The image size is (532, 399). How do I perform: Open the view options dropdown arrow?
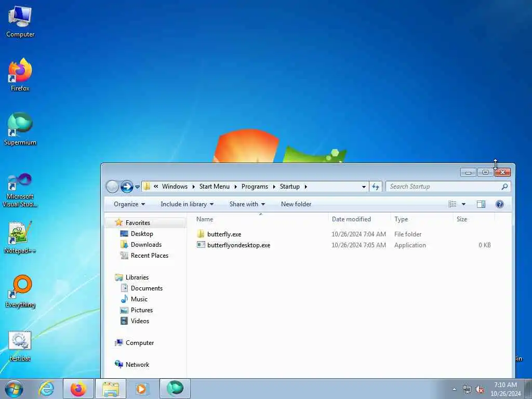(x=463, y=204)
